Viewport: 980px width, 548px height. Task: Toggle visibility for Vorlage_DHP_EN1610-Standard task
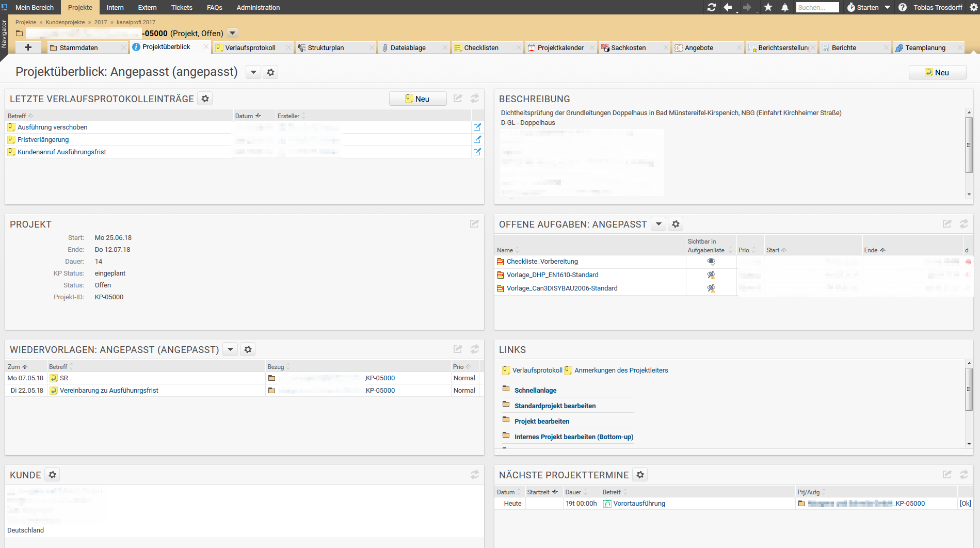click(711, 275)
